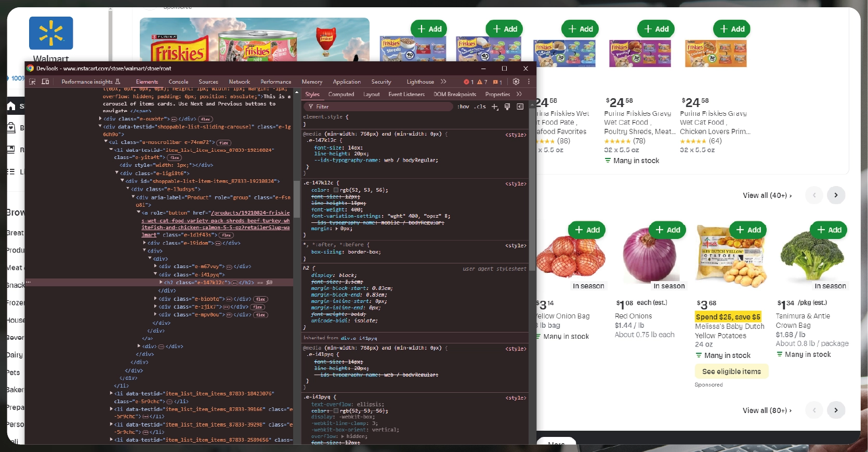The width and height of the screenshot is (868, 452).
Task: Add Tanimura & Antle Crown Bag broccoli
Action: click(829, 230)
